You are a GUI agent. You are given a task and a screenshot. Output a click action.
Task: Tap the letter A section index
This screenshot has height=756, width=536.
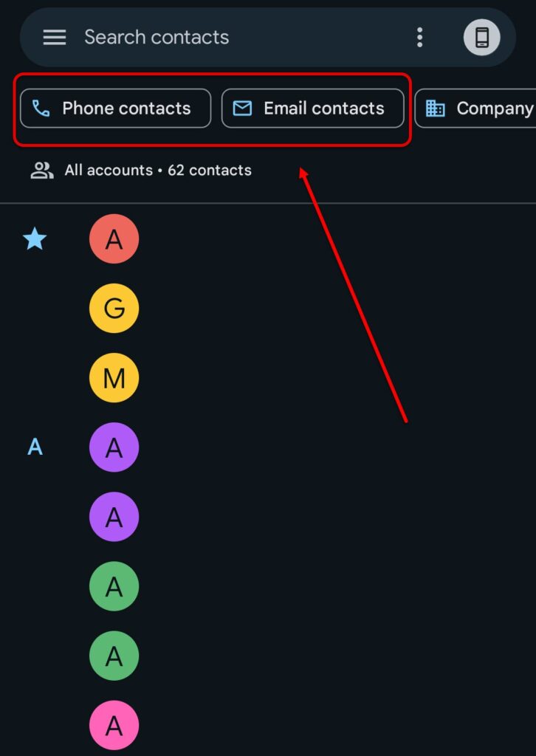click(x=34, y=447)
